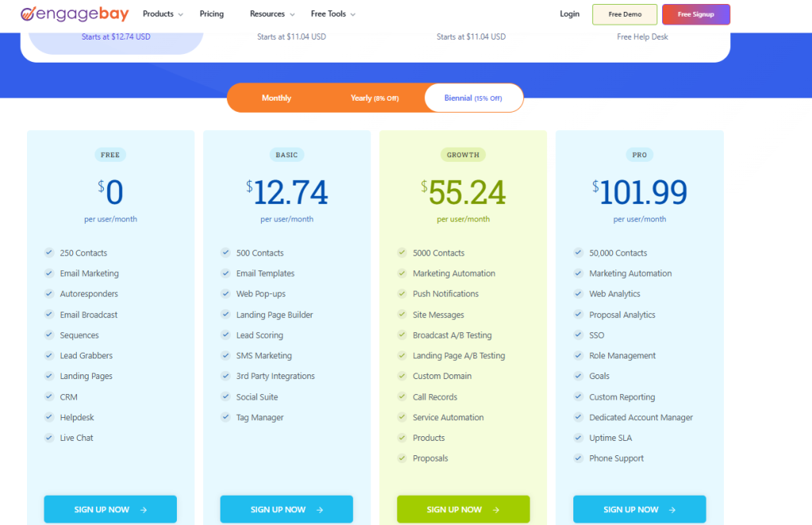The image size is (812, 525).
Task: Click the check icon beside 250 Contacts
Action: [x=49, y=253]
